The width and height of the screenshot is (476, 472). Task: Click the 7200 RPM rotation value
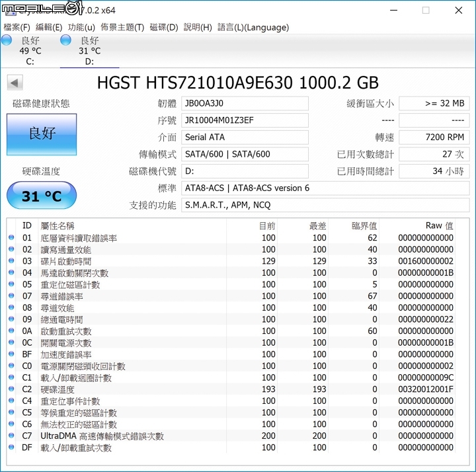[434, 138]
